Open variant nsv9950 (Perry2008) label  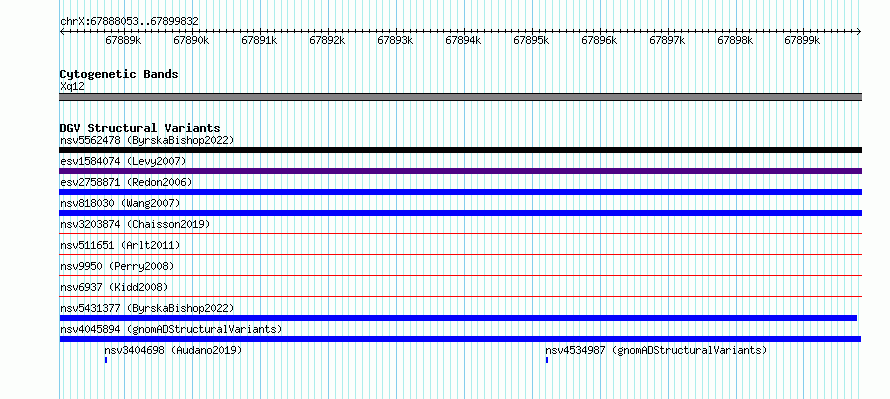(x=117, y=266)
